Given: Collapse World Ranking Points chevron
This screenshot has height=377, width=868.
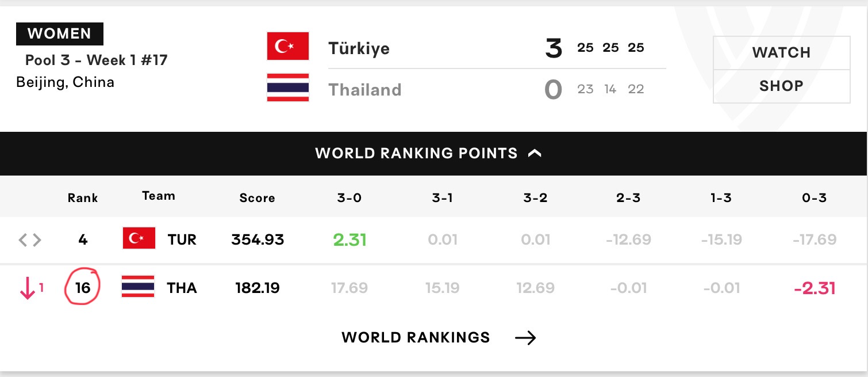Looking at the screenshot, I should click(535, 154).
